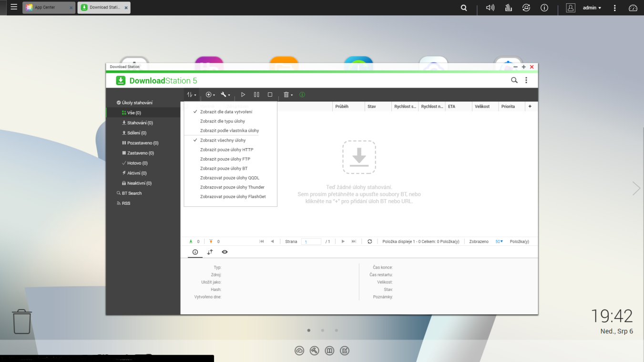Screen dimensions: 644x362
Task: Go to the next page of tasks
Action: (x=343, y=241)
